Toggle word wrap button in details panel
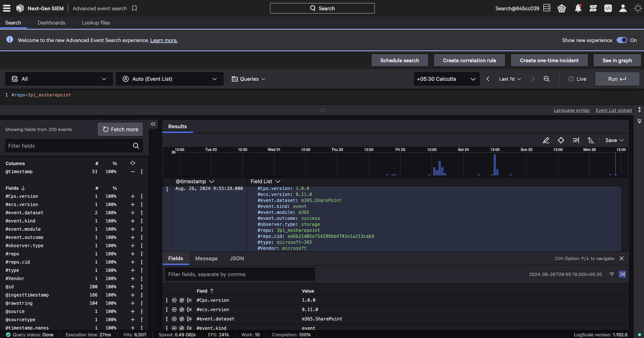 click(622, 274)
